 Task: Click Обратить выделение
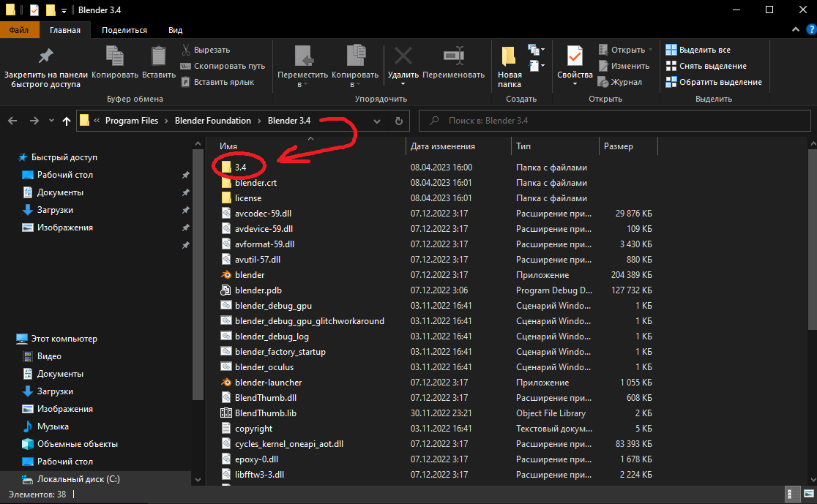714,82
